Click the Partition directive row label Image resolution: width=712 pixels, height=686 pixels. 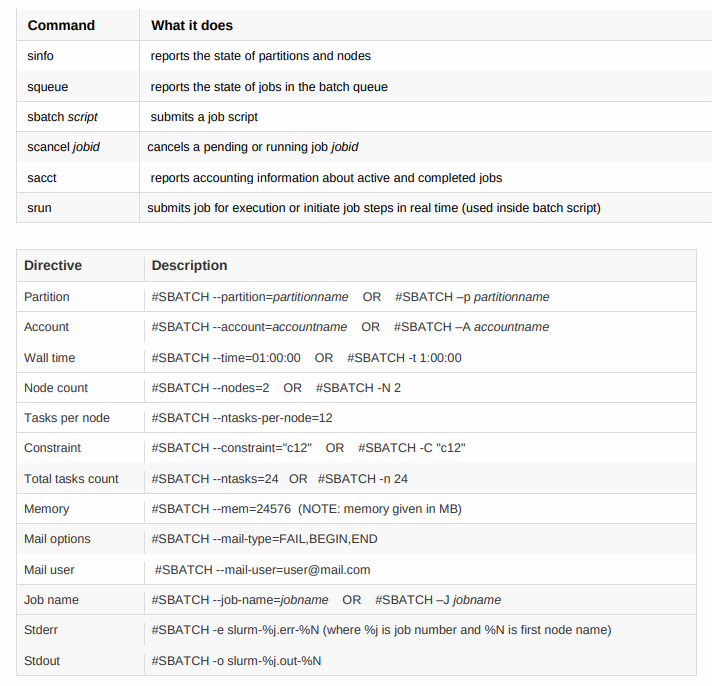47,297
